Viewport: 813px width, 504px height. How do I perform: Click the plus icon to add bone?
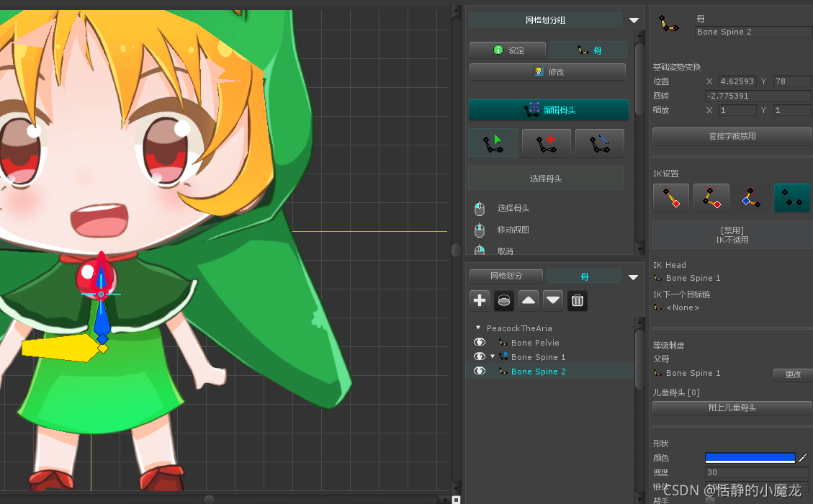point(480,300)
